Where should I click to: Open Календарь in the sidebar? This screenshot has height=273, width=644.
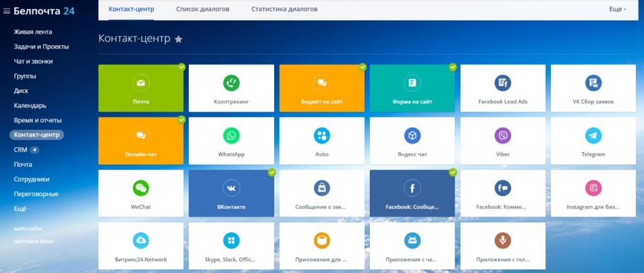[x=30, y=106]
